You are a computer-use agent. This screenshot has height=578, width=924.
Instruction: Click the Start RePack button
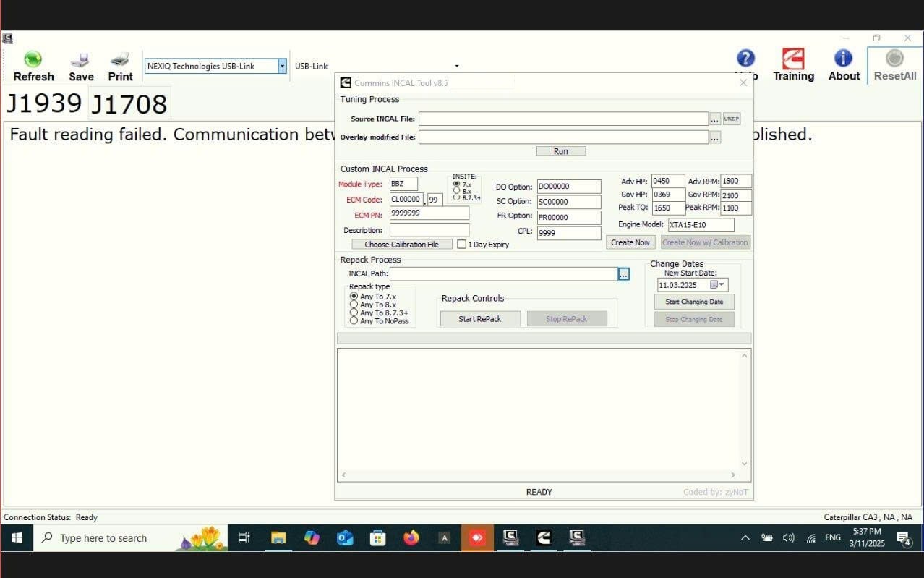click(480, 319)
